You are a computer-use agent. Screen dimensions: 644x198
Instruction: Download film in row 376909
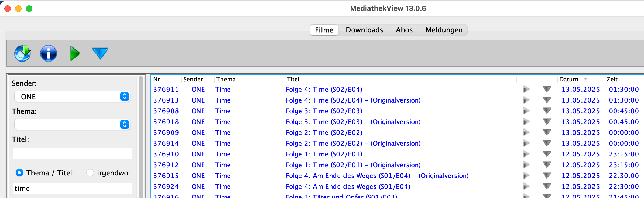click(x=547, y=132)
